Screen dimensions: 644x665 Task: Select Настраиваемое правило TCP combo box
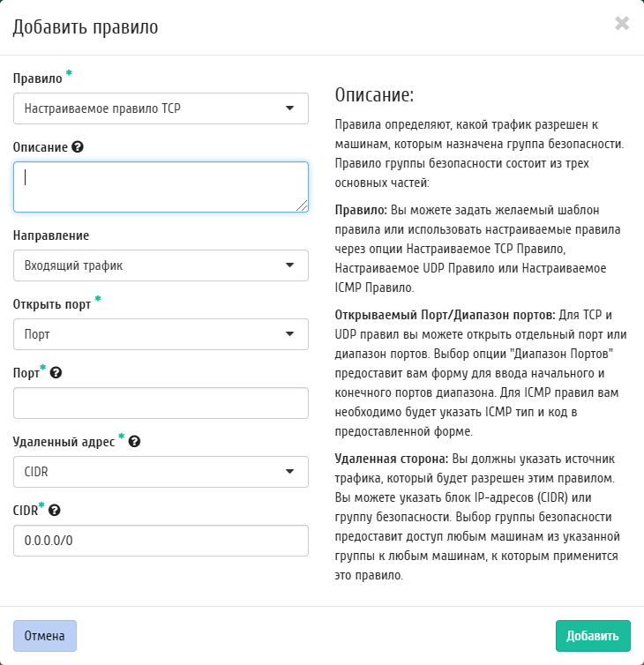click(x=161, y=108)
